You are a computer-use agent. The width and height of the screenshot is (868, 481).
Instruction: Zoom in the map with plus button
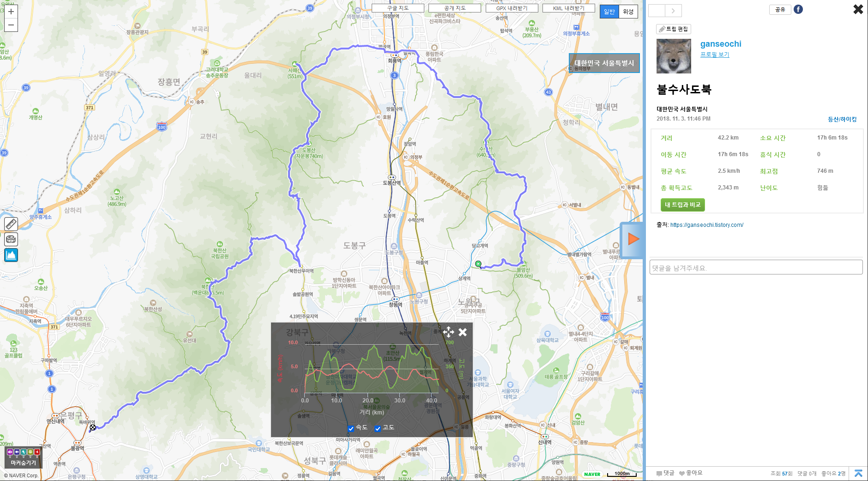coord(11,12)
